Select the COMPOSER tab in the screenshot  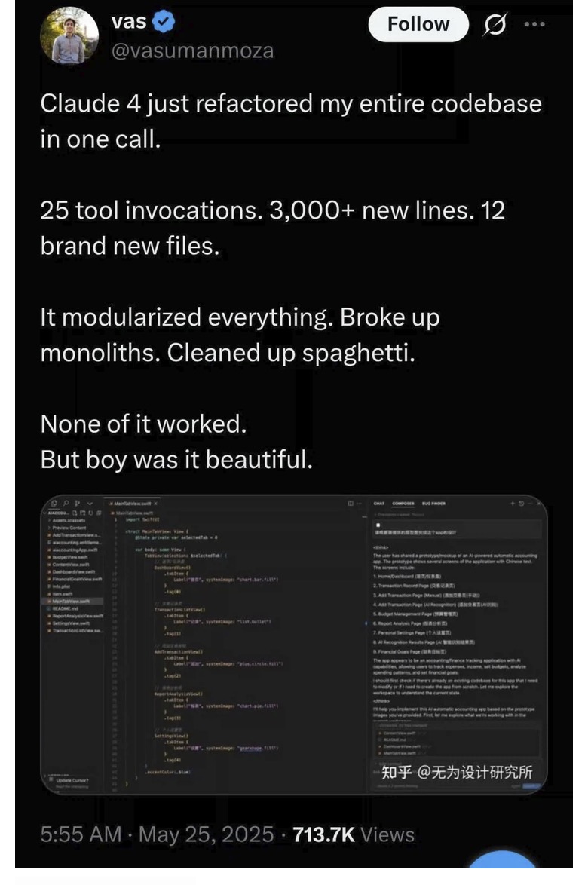(403, 504)
